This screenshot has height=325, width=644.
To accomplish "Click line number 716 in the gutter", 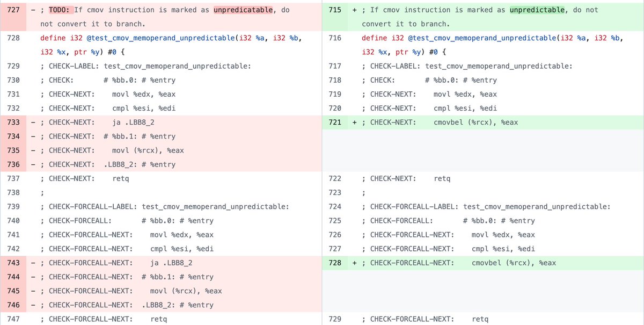I will coord(335,38).
